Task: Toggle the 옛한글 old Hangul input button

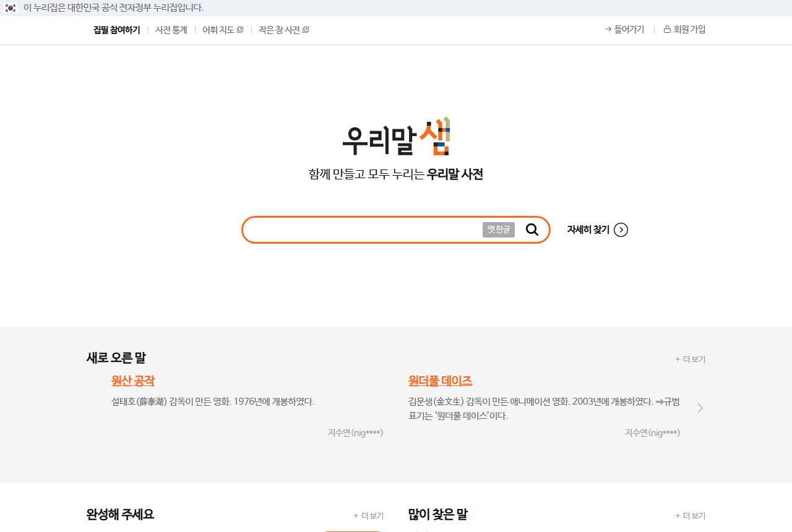Action: (x=499, y=230)
